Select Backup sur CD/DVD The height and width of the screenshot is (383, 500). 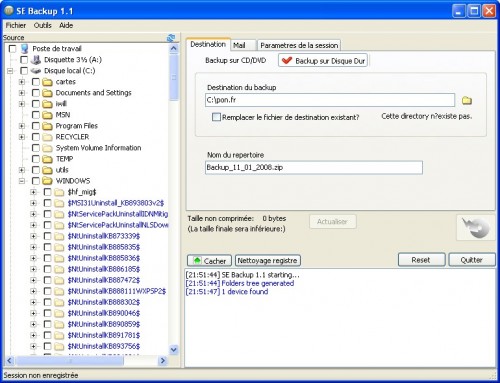click(235, 61)
